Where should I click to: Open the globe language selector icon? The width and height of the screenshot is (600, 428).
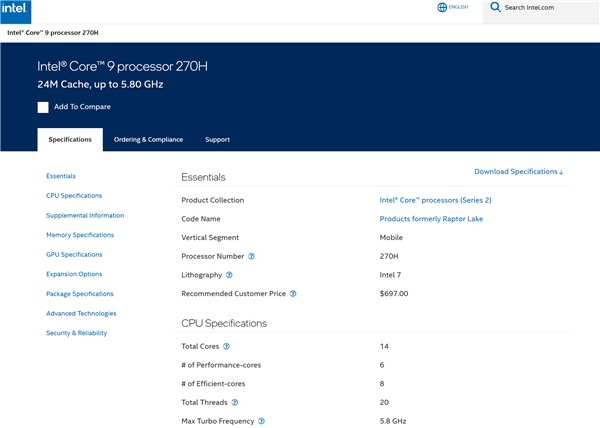tap(442, 7)
